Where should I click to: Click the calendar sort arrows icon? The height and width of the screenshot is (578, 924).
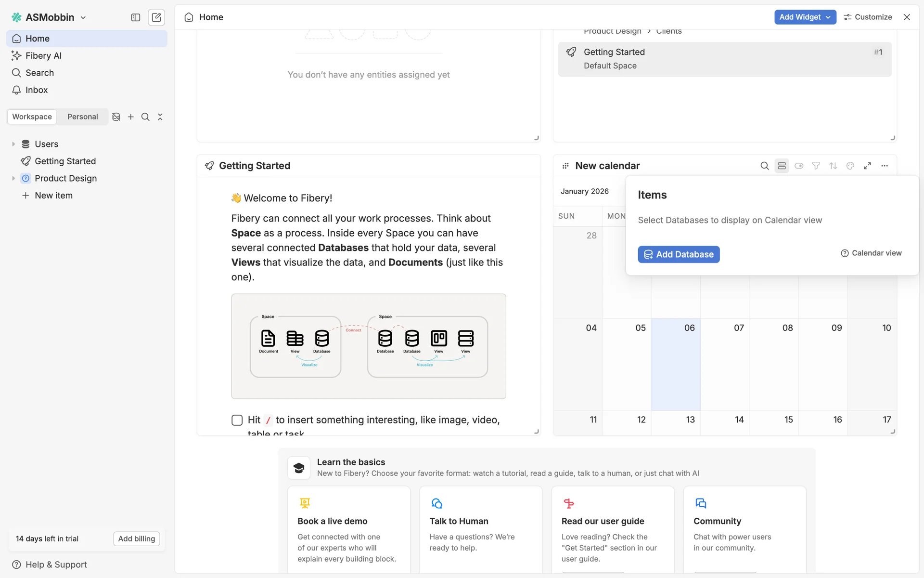pos(833,166)
